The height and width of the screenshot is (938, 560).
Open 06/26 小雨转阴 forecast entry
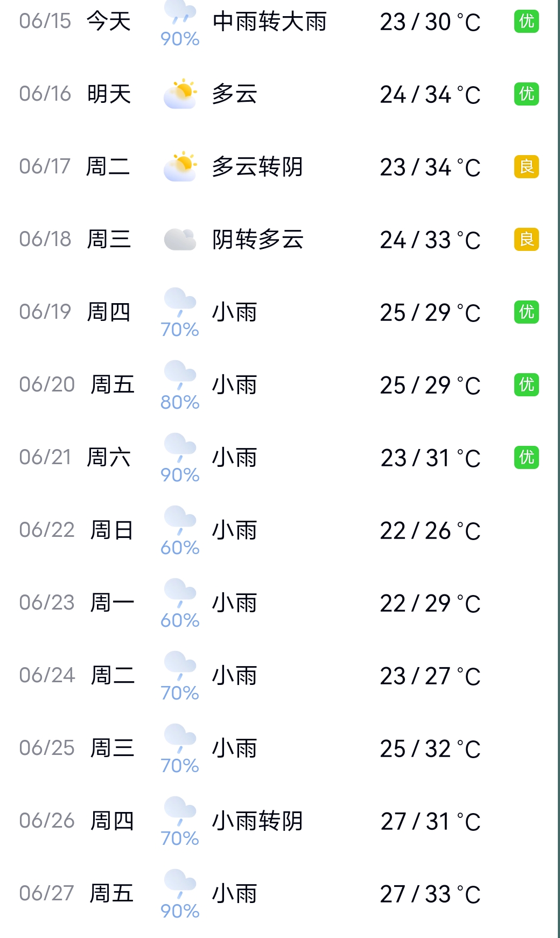pos(279,821)
